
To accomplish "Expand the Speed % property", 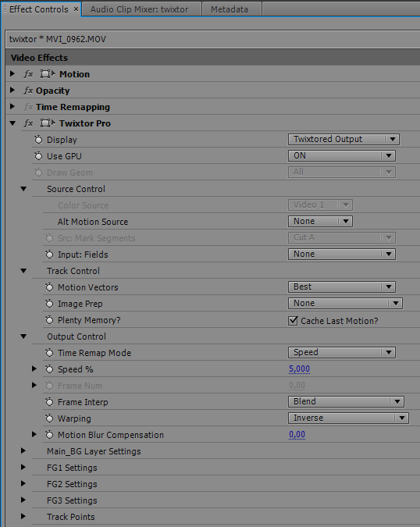I will pos(34,369).
